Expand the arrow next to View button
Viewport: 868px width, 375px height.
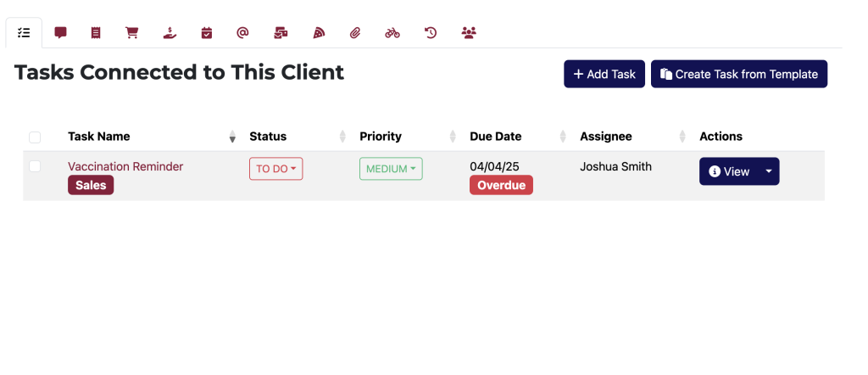click(769, 171)
